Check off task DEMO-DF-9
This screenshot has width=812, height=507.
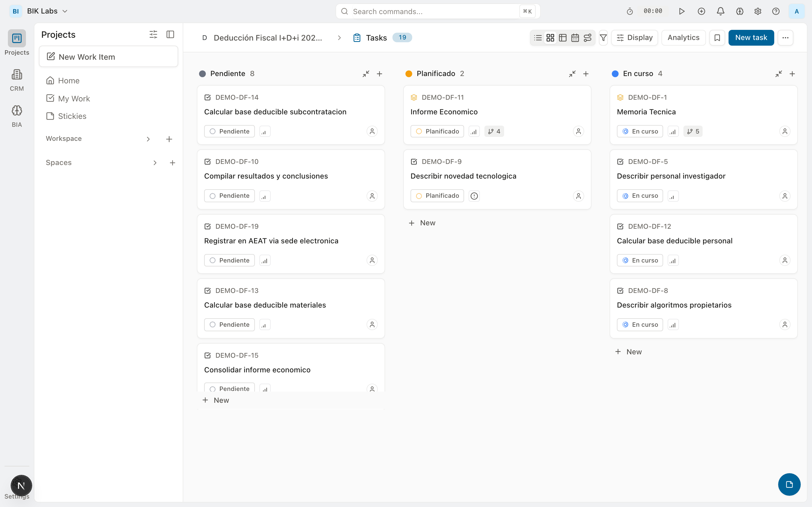click(414, 161)
